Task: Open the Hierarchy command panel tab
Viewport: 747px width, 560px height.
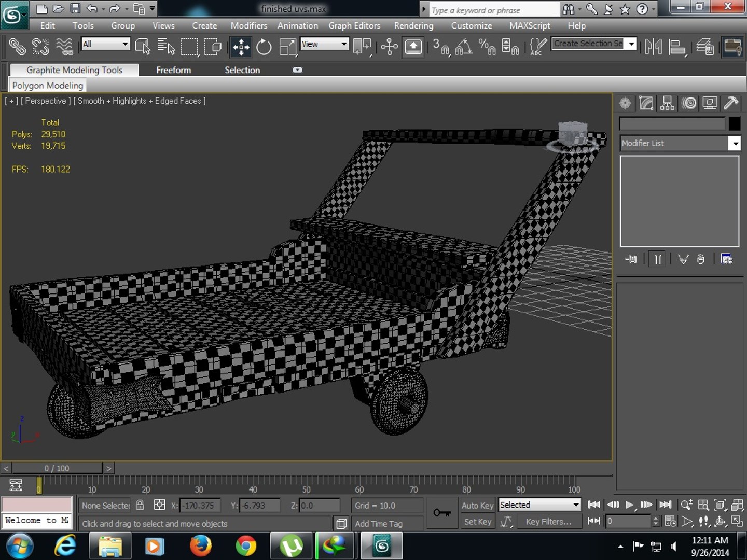Action: click(667, 103)
